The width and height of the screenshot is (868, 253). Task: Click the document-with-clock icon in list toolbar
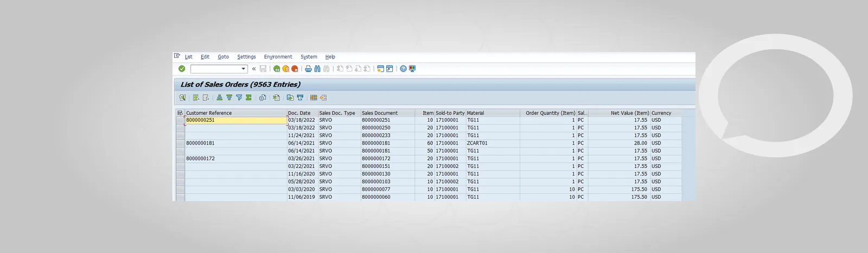pyautogui.click(x=263, y=98)
